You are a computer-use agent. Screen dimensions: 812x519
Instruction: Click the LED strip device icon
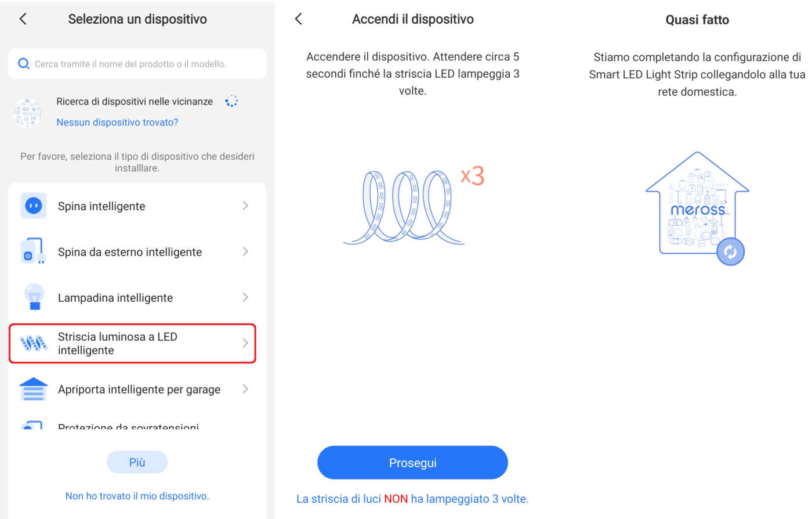pyautogui.click(x=34, y=344)
